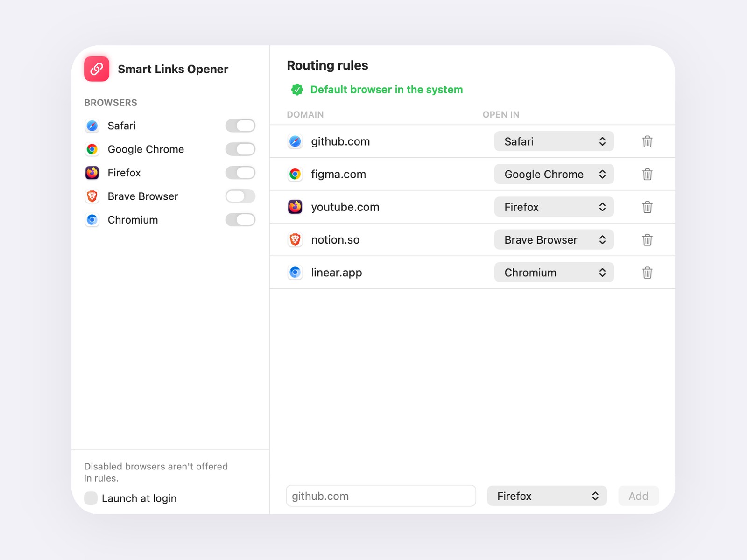Image resolution: width=747 pixels, height=560 pixels.
Task: Select the Chromium entry in browsers list
Action: [133, 220]
